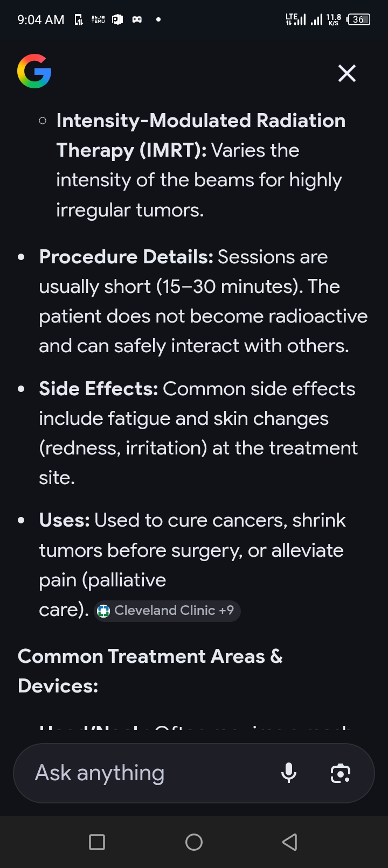The image size is (388, 868).
Task: Tap the 9:04 AM clock
Action: 41,20
